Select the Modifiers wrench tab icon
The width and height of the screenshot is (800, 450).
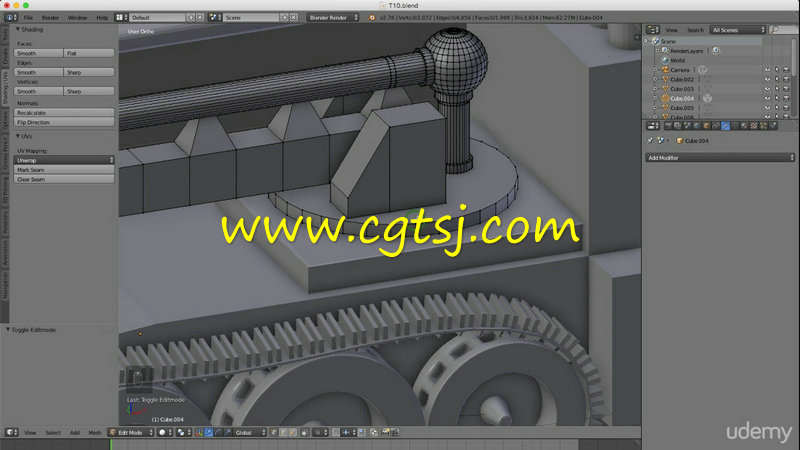(x=726, y=126)
